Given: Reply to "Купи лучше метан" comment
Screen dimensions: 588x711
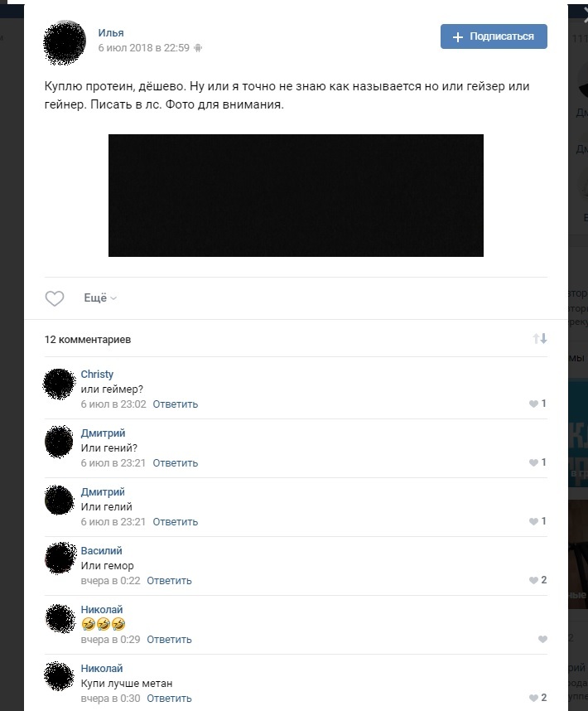Looking at the screenshot, I should pos(169,699).
